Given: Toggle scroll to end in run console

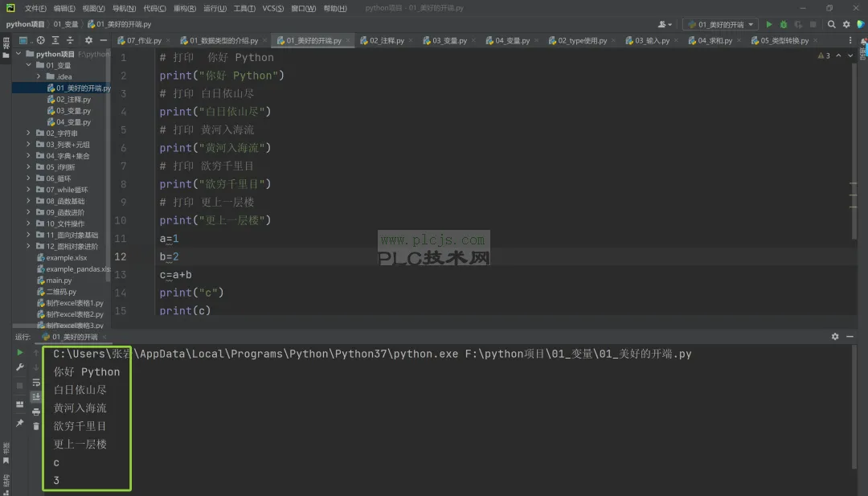Looking at the screenshot, I should pyautogui.click(x=36, y=397).
